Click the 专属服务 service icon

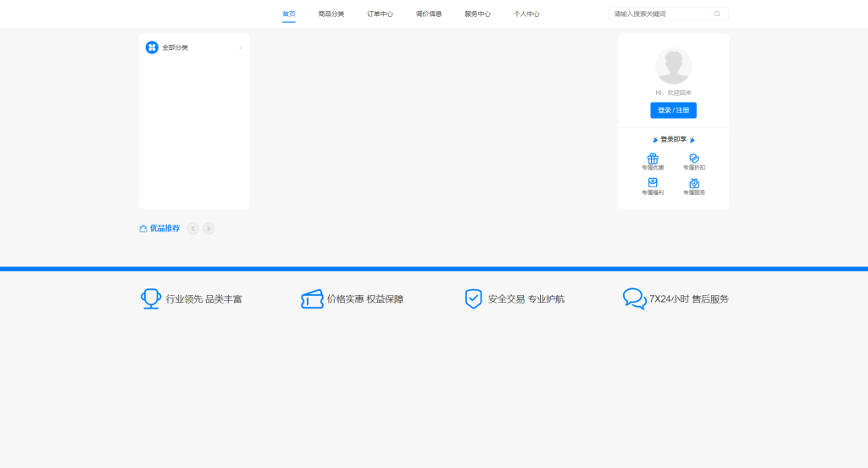point(694,183)
